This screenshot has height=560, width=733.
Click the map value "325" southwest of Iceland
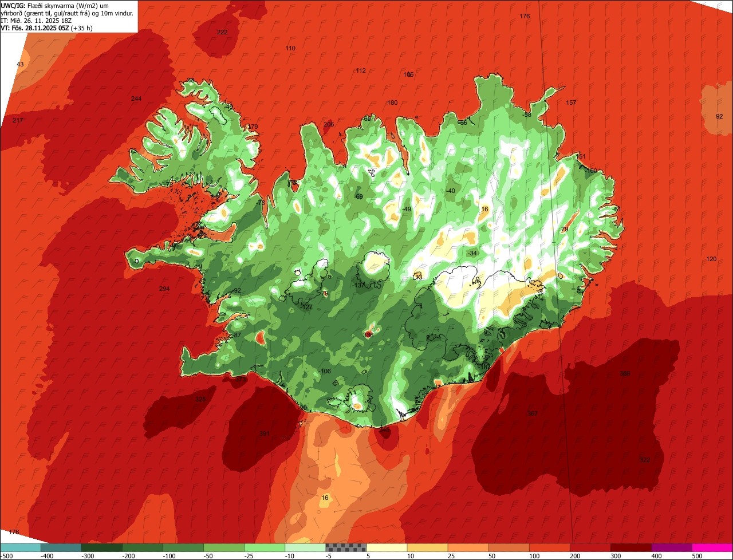[x=200, y=399]
